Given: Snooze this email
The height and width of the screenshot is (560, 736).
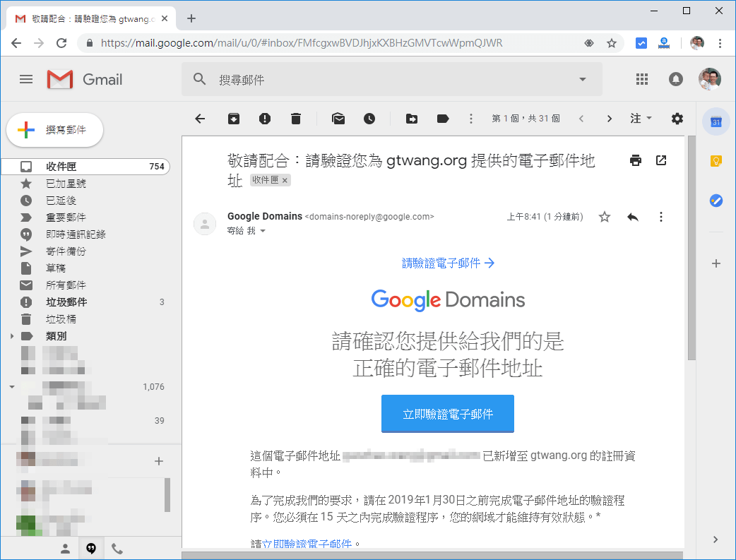Looking at the screenshot, I should coord(369,119).
